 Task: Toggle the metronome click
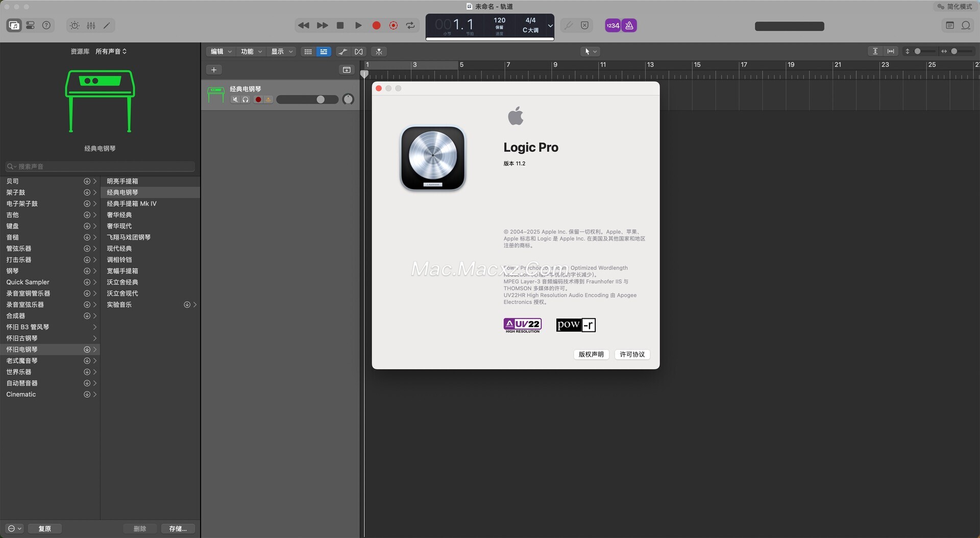pos(629,25)
